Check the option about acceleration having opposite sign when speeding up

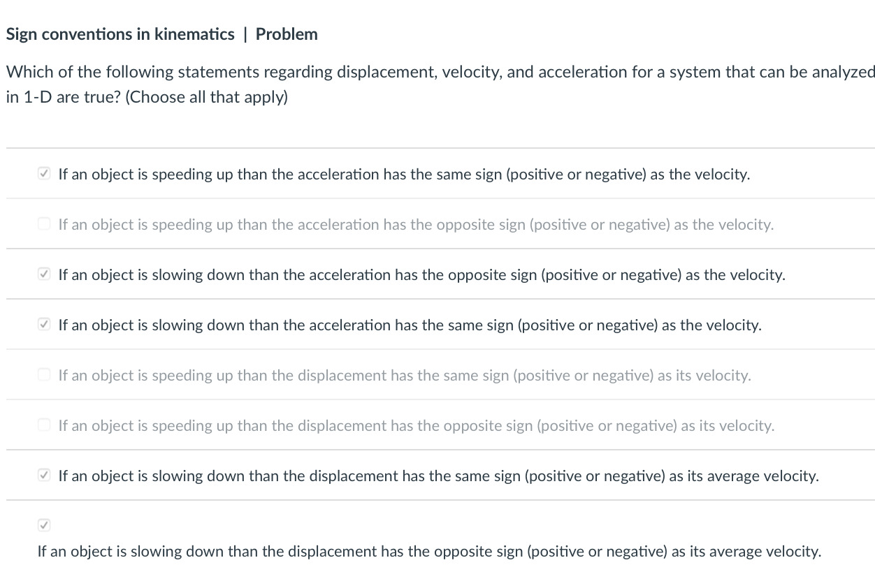(43, 223)
